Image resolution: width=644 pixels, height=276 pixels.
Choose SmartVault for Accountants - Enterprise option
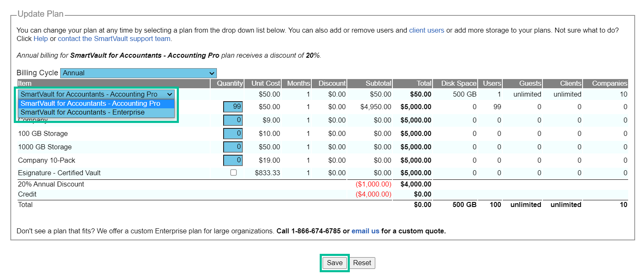click(96, 112)
